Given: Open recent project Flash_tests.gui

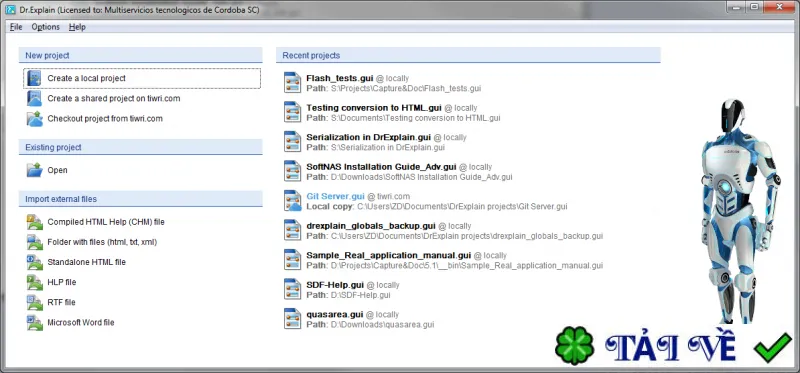Looking at the screenshot, I should pyautogui.click(x=340, y=78).
